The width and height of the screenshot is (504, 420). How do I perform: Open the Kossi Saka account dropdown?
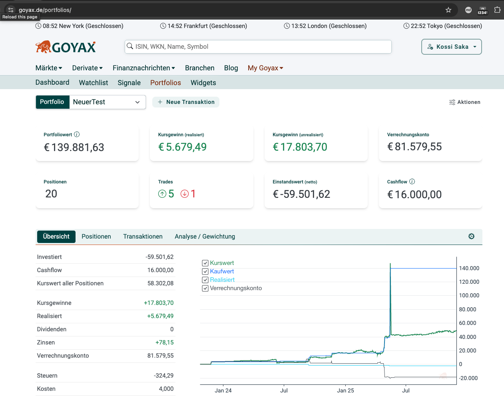tap(451, 46)
